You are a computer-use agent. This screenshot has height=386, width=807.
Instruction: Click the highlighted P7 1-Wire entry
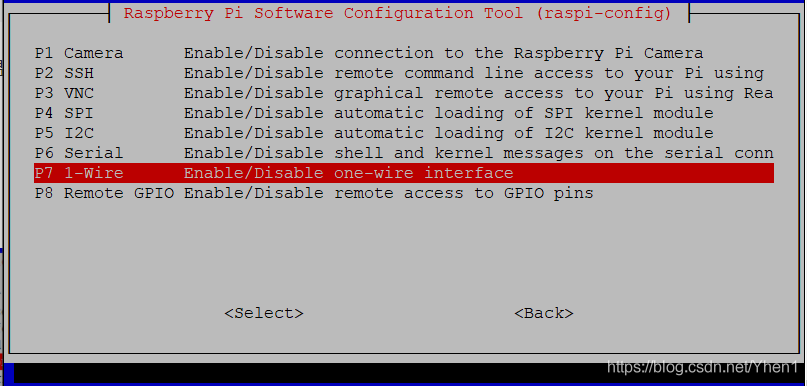[404, 173]
